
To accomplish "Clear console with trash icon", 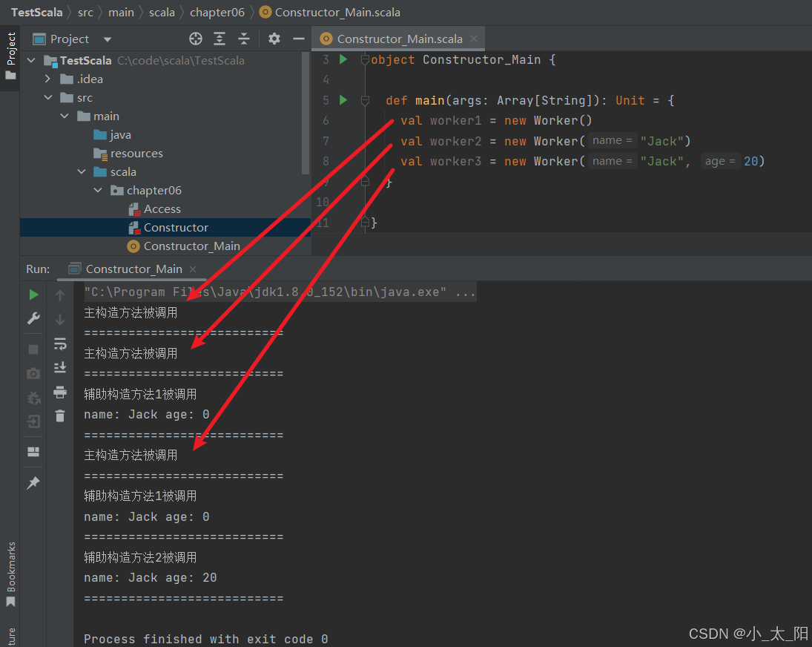I will click(60, 416).
